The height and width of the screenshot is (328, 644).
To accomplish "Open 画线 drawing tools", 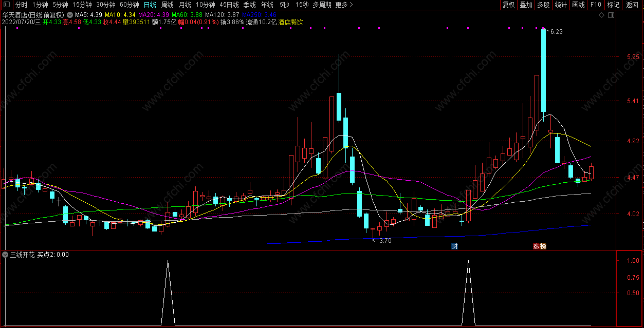I will 578,5.
